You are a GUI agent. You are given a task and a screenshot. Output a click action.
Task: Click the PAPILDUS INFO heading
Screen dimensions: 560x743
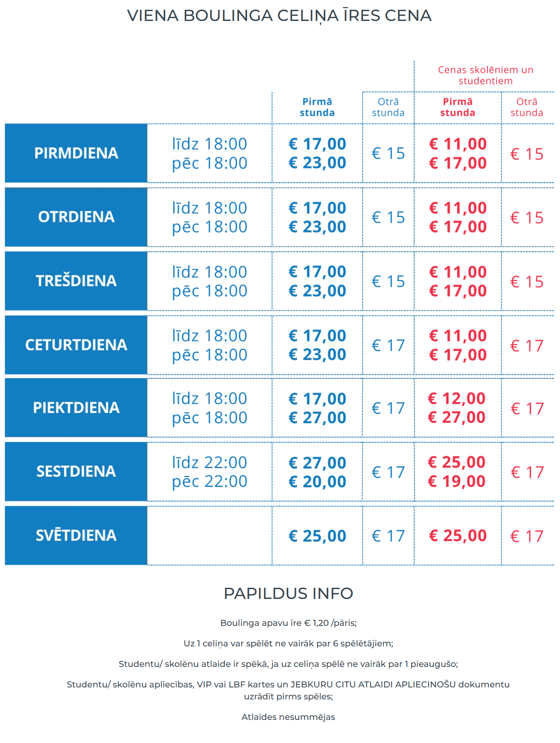pos(288,593)
